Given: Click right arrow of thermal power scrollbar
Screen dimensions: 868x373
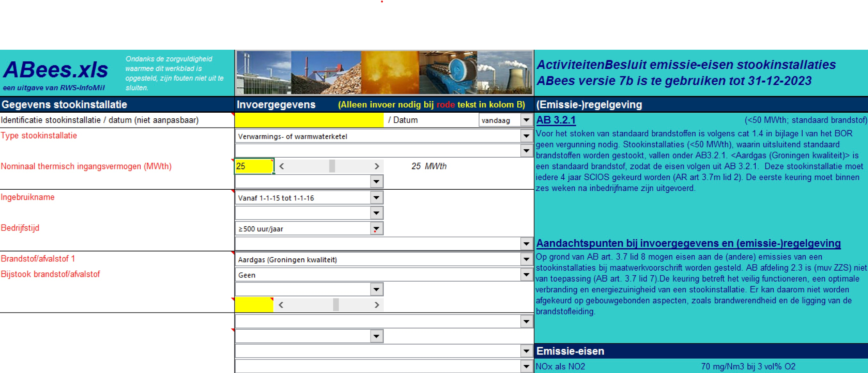Looking at the screenshot, I should pos(376,166).
